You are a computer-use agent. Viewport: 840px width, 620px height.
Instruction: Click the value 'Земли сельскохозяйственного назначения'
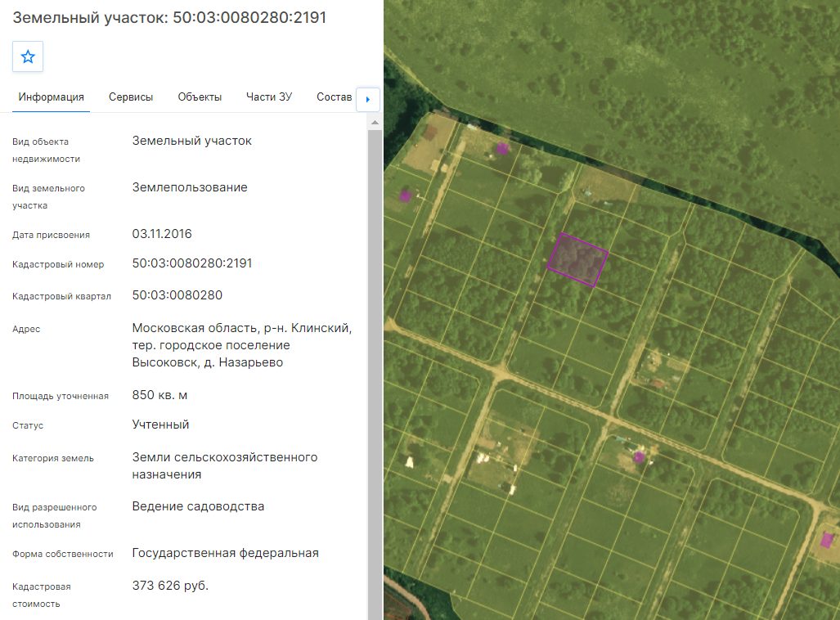pos(224,465)
